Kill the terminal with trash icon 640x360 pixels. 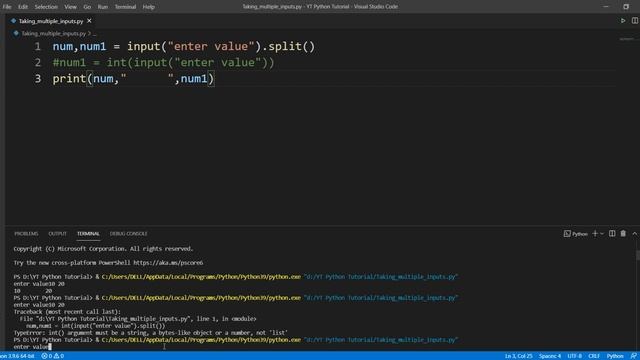pyautogui.click(x=623, y=233)
